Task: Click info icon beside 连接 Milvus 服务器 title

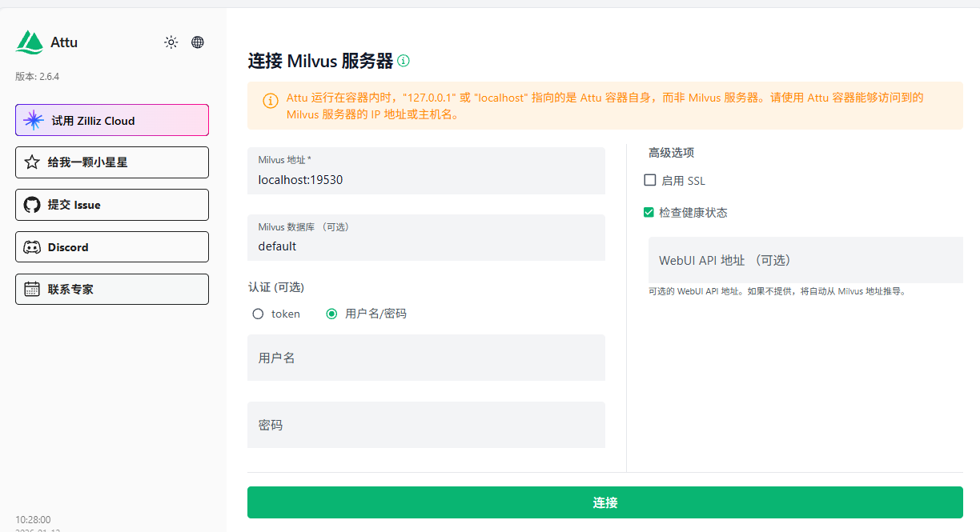Action: pyautogui.click(x=404, y=61)
